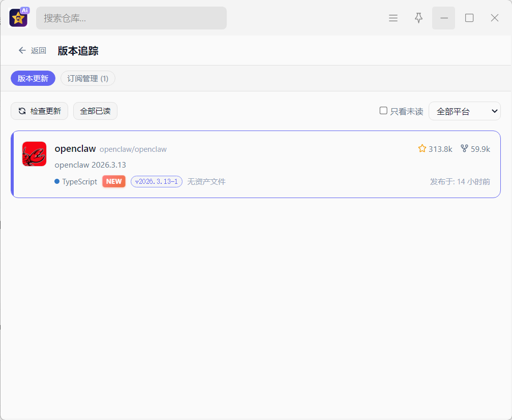Click the star count icon
Viewport: 512px width, 420px height.
(422, 149)
